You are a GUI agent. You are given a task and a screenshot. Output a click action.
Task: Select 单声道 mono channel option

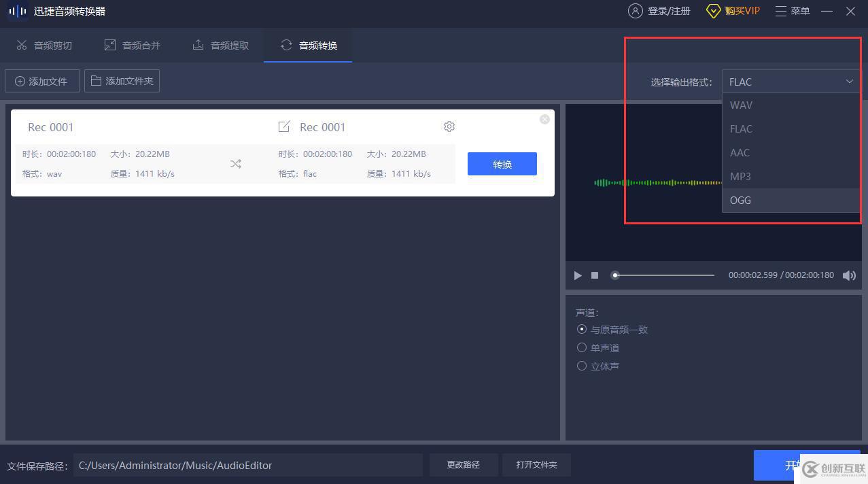coord(598,348)
